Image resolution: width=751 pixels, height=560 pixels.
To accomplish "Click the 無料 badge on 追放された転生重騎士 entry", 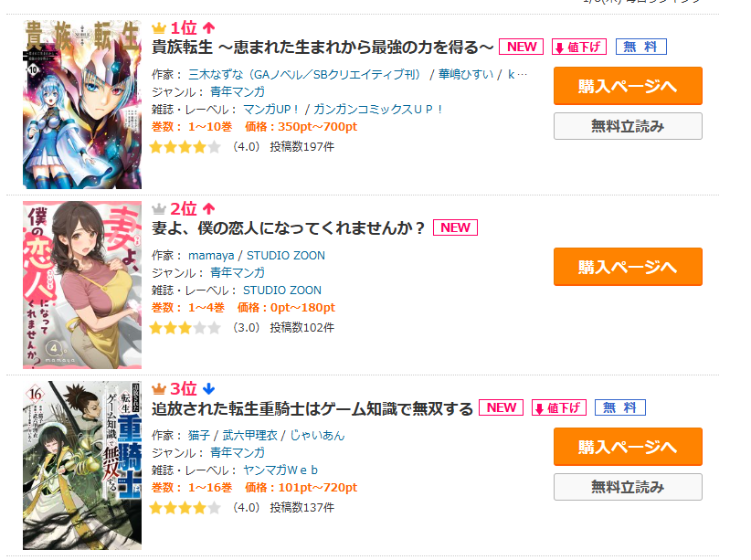I will tap(619, 407).
